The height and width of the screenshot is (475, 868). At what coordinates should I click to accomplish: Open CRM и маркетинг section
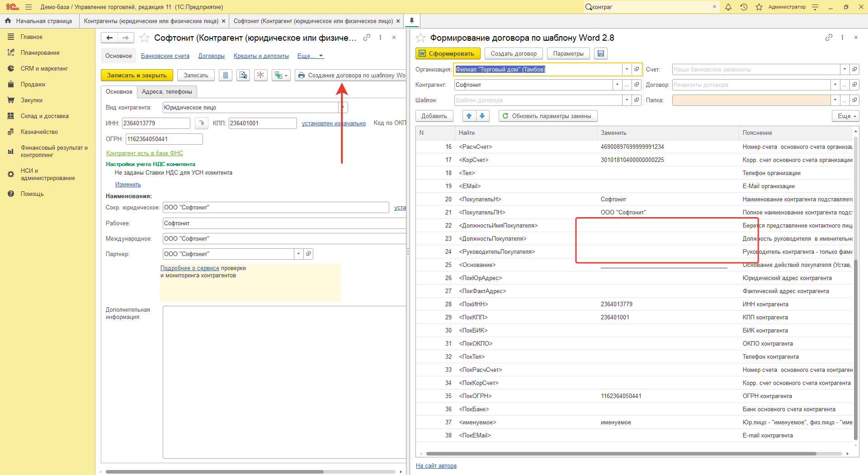tap(44, 68)
